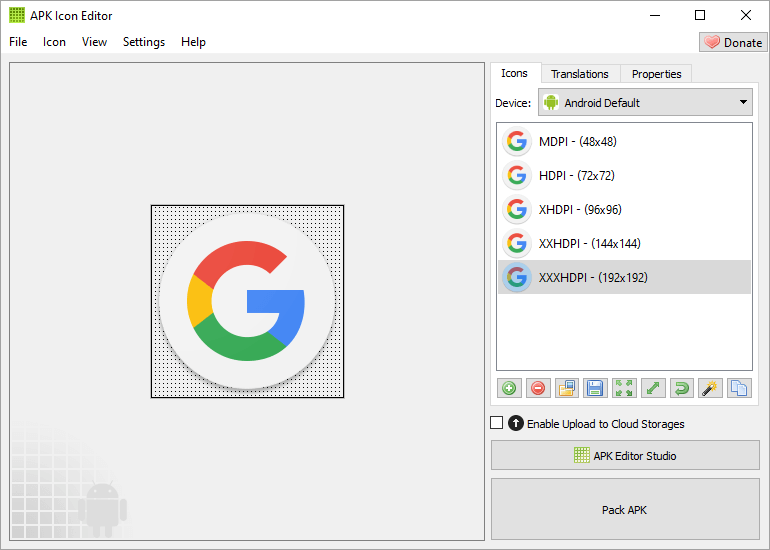Viewport: 770px width, 550px height.
Task: Click the scale icon four-arrows button
Action: 624,388
